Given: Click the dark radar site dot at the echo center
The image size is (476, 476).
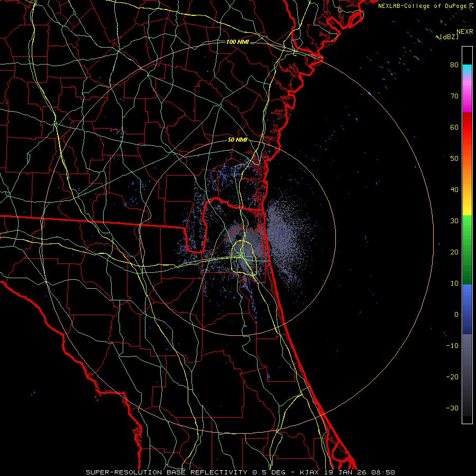Looking at the screenshot, I should pyautogui.click(x=237, y=237).
